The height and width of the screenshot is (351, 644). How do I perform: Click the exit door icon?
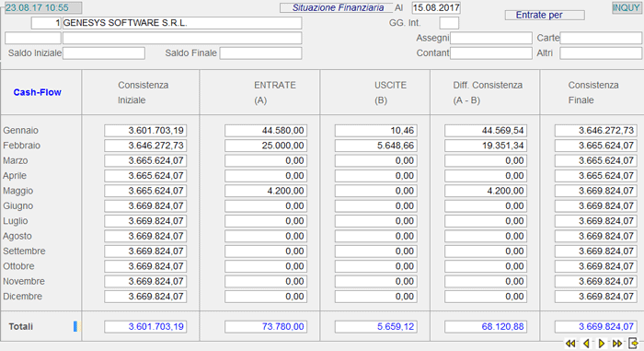[x=633, y=344]
